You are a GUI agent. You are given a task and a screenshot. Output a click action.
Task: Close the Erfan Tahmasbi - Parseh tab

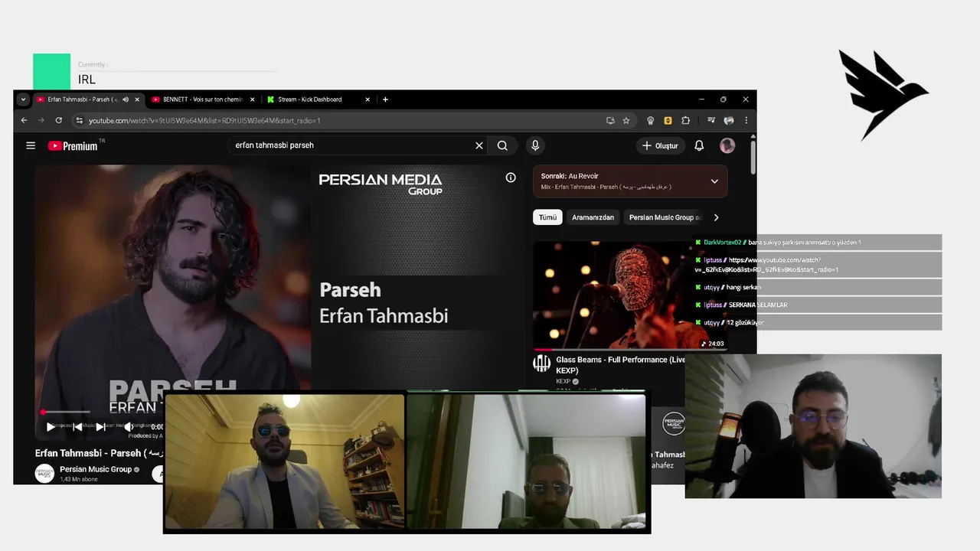[x=137, y=99]
